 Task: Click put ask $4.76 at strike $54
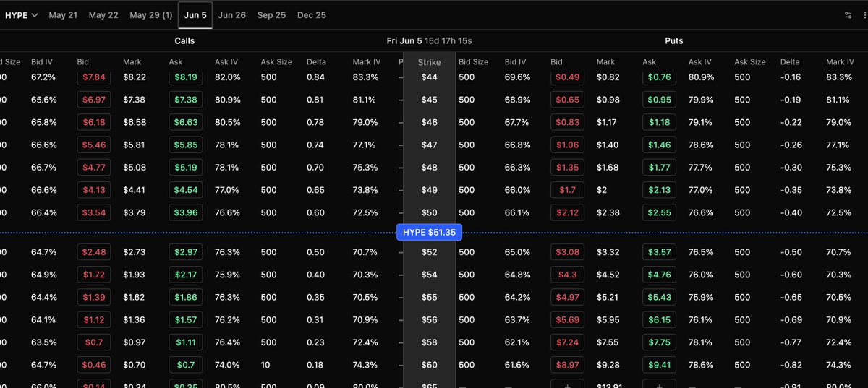pyautogui.click(x=659, y=275)
